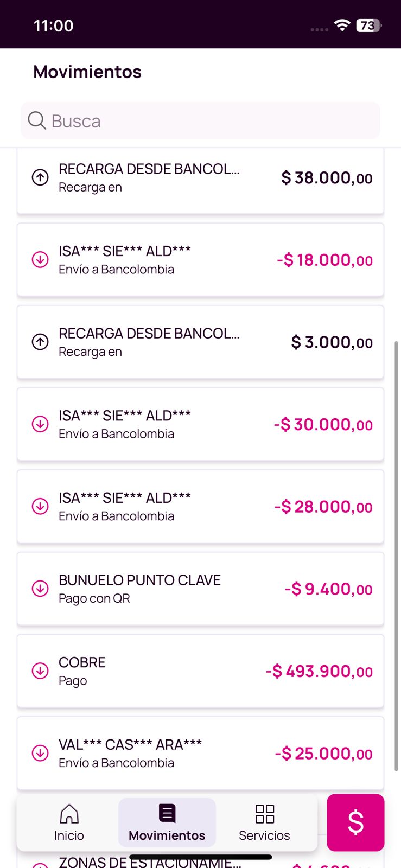Tap the Wi-Fi status icon
Viewport: 401px width, 868px height.
click(342, 25)
